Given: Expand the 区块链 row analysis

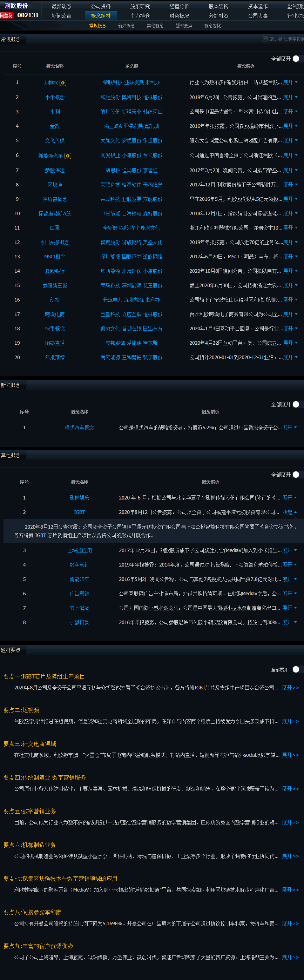Looking at the screenshot, I should [290, 185].
